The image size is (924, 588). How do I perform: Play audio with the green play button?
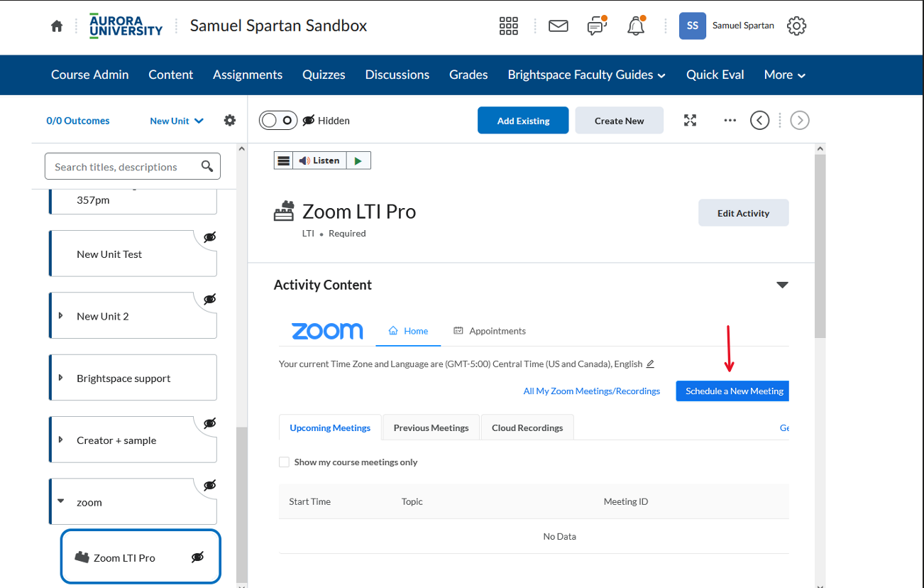tap(358, 160)
